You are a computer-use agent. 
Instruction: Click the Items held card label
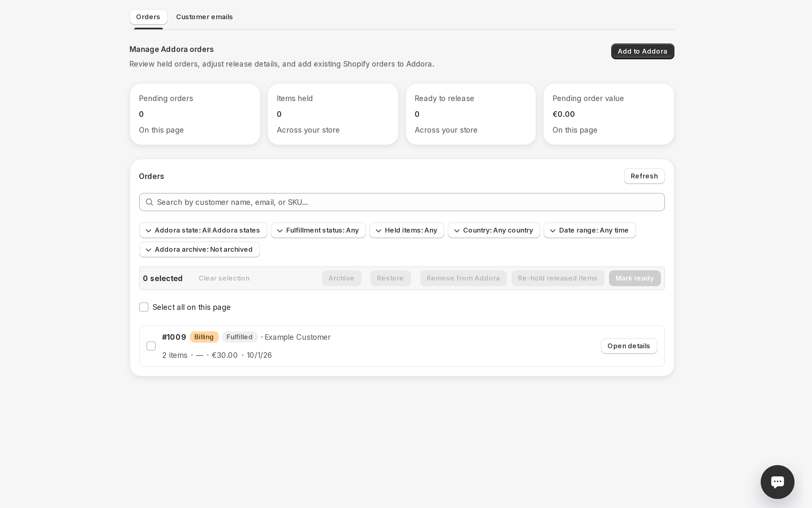click(295, 98)
